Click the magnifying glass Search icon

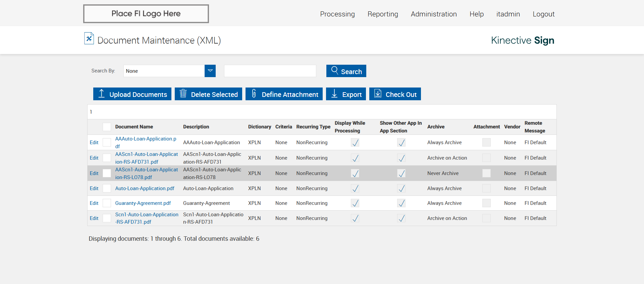[x=334, y=70]
